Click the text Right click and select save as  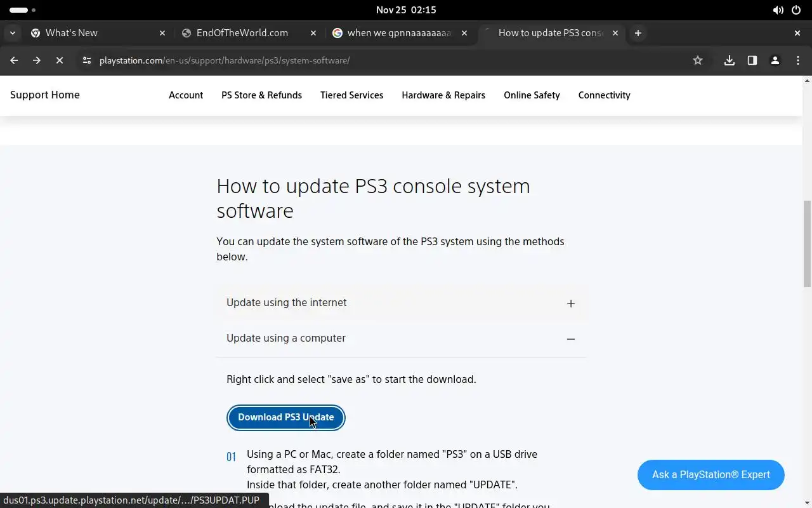point(351,379)
